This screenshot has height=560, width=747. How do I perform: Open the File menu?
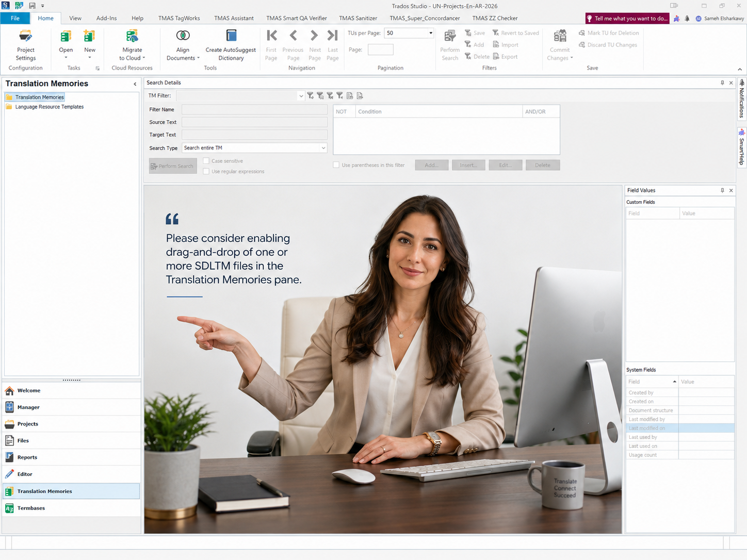pyautogui.click(x=15, y=18)
